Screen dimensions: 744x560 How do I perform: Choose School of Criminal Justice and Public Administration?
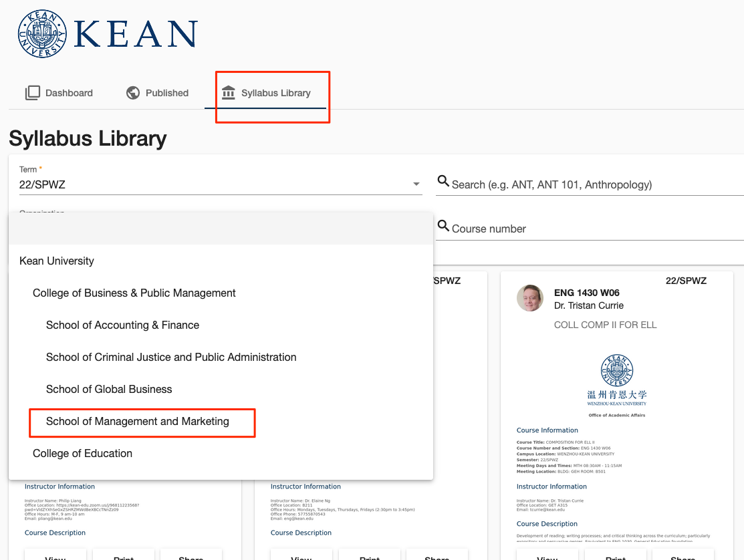221,357
